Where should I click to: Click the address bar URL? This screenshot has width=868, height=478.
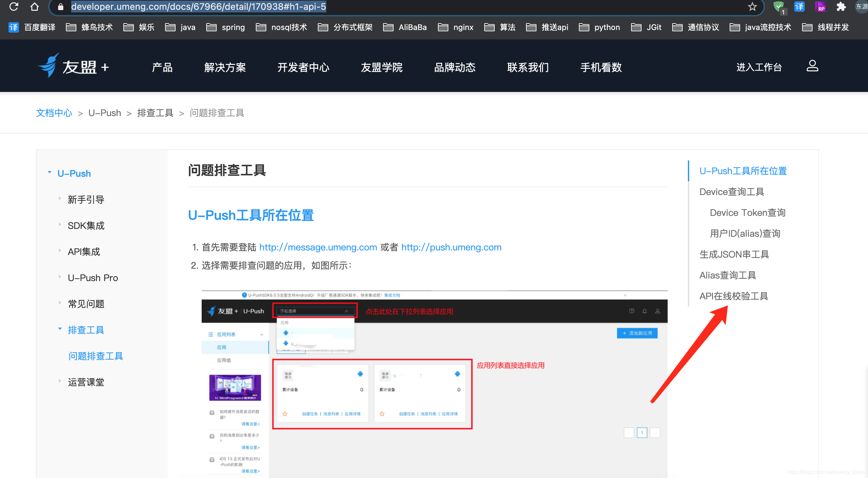198,7
